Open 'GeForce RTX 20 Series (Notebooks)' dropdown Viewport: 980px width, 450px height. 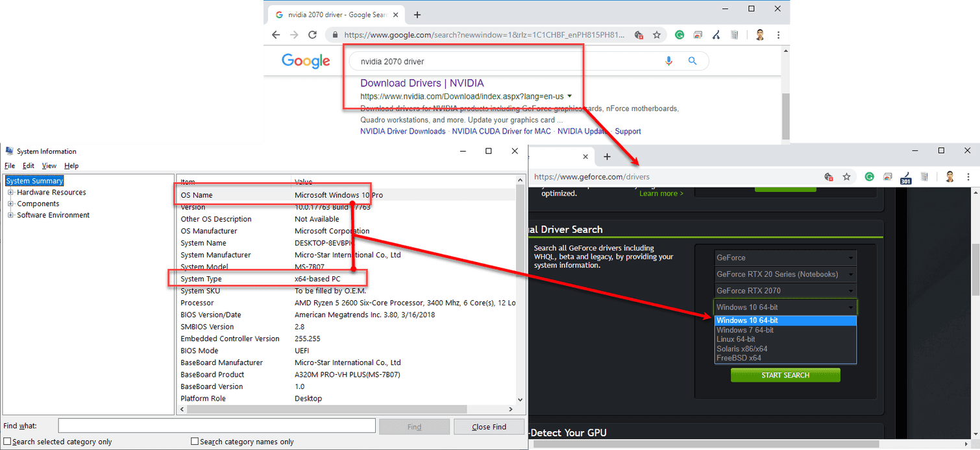pos(785,274)
